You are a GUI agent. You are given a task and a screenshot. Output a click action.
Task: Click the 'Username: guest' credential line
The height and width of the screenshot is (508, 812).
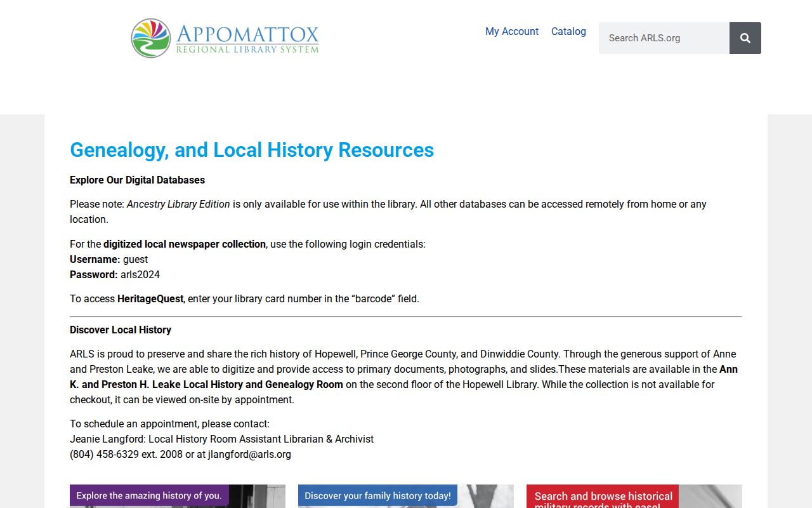[x=108, y=259]
